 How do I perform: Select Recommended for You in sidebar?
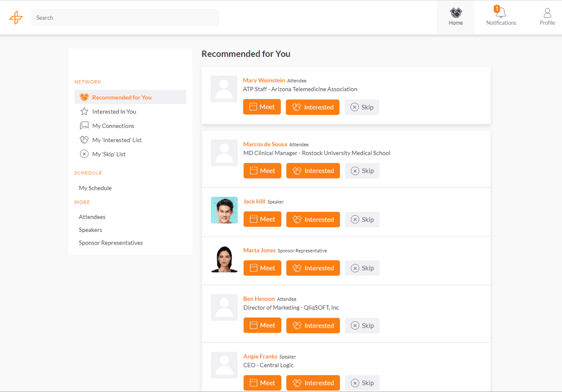(130, 97)
